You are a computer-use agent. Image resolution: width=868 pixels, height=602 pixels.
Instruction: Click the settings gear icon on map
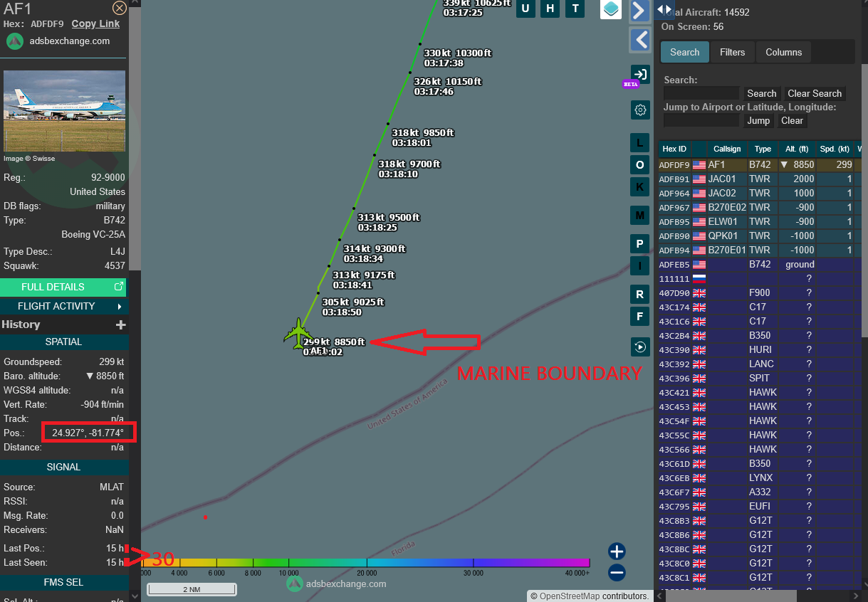click(640, 110)
